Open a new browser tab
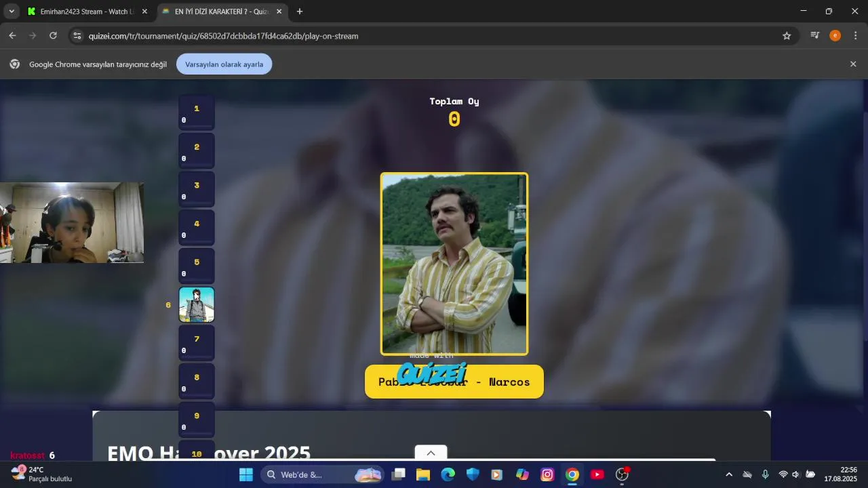 point(300,12)
